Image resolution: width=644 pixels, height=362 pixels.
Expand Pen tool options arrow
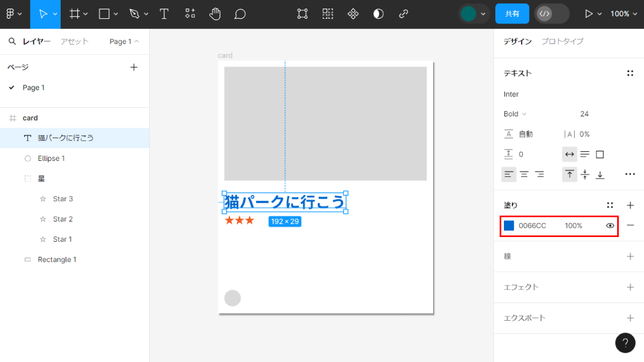pos(146,14)
